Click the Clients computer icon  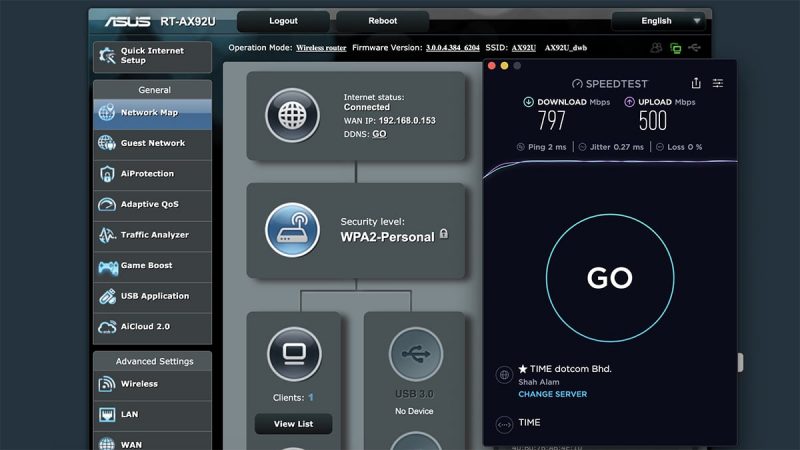pyautogui.click(x=294, y=354)
